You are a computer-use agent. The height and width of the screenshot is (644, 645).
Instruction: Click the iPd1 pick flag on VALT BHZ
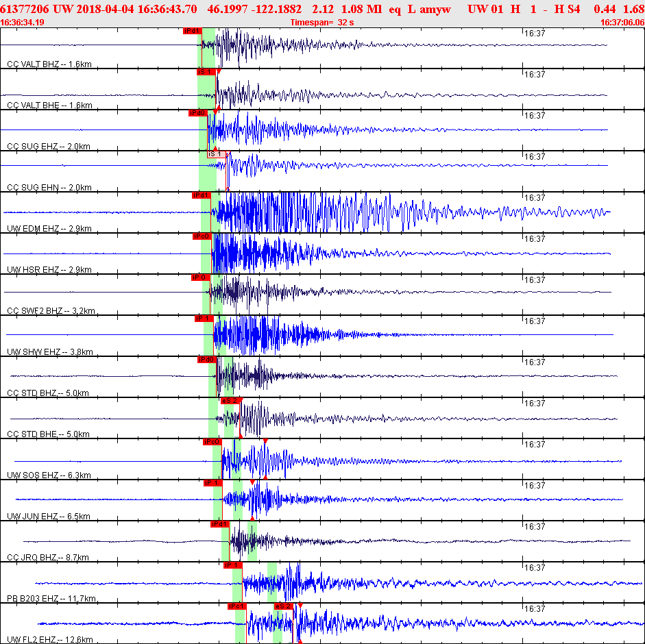tap(192, 31)
